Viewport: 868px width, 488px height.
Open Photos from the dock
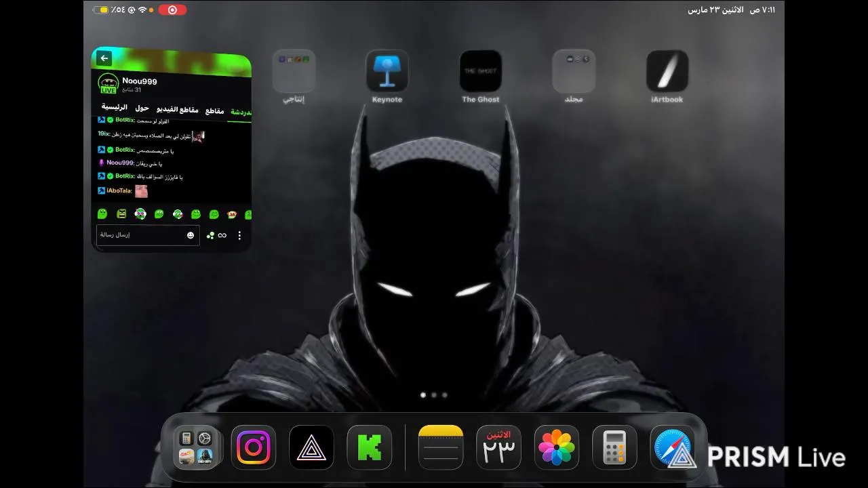coord(557,447)
